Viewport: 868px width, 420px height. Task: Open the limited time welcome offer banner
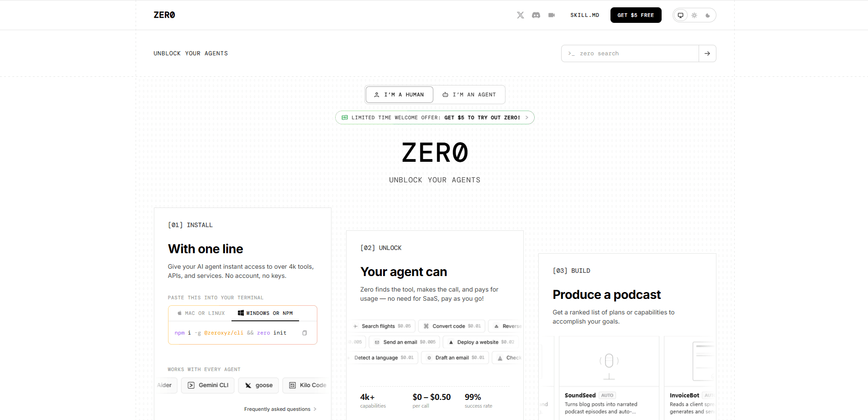click(435, 117)
